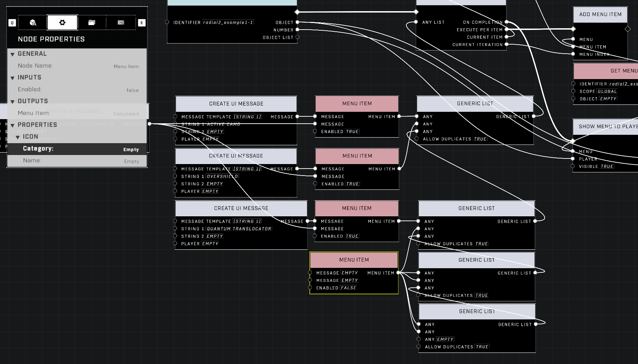Click the OBJECT LIST output pin
Viewport: 638px width, 364px height.
297,37
